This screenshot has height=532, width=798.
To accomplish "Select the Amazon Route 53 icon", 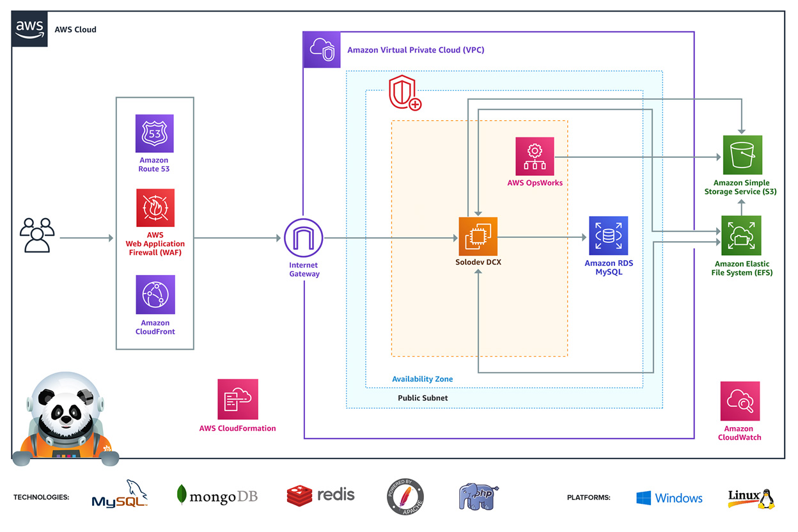I will point(154,134).
